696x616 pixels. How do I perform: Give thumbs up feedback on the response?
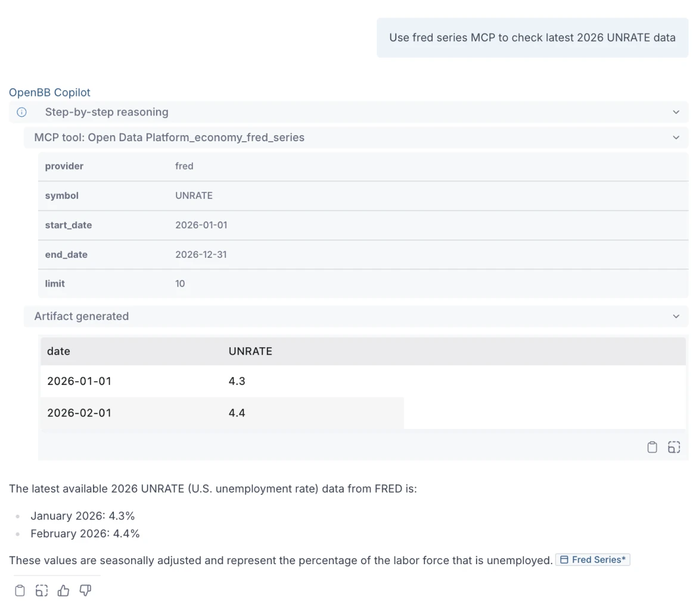tap(63, 590)
